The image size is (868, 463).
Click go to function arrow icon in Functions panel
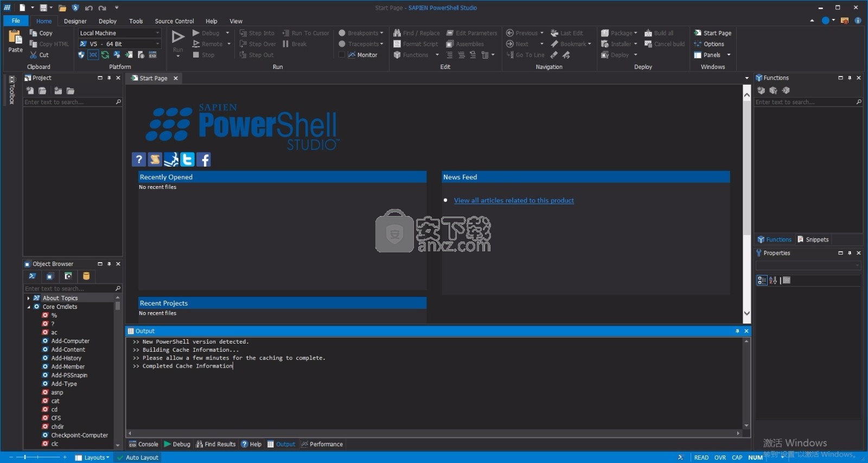[x=786, y=91]
